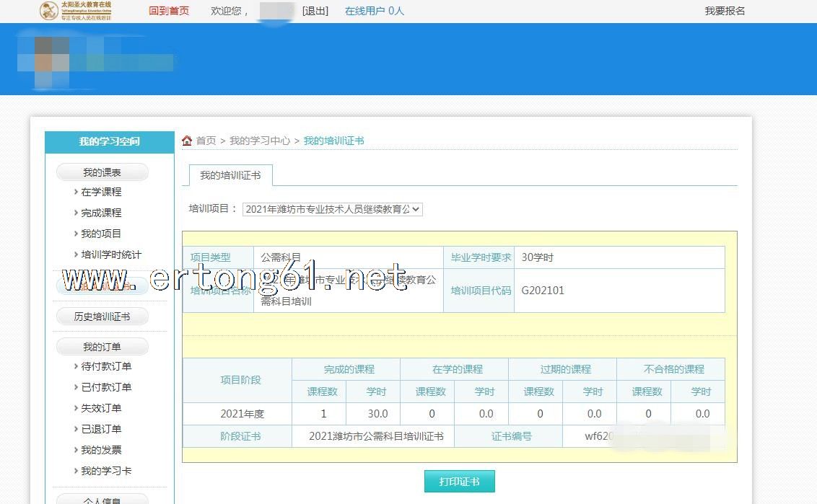Image resolution: width=817 pixels, height=504 pixels.
Task: Select the 我的培训证书 tab
Action: click(230, 175)
